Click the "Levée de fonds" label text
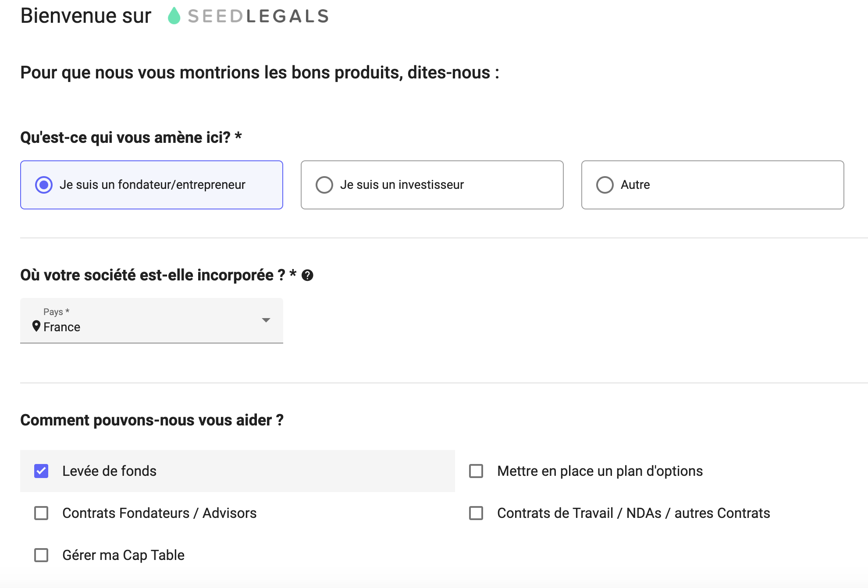 coord(109,471)
